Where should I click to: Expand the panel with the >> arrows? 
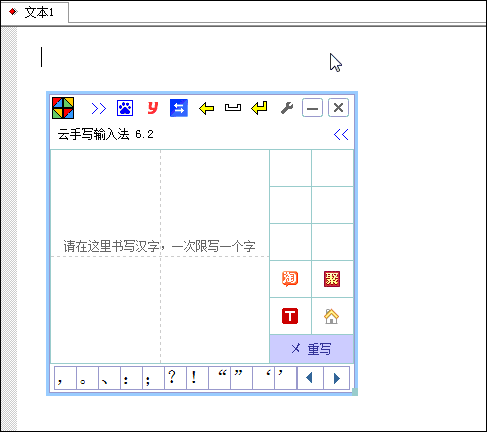click(x=99, y=108)
